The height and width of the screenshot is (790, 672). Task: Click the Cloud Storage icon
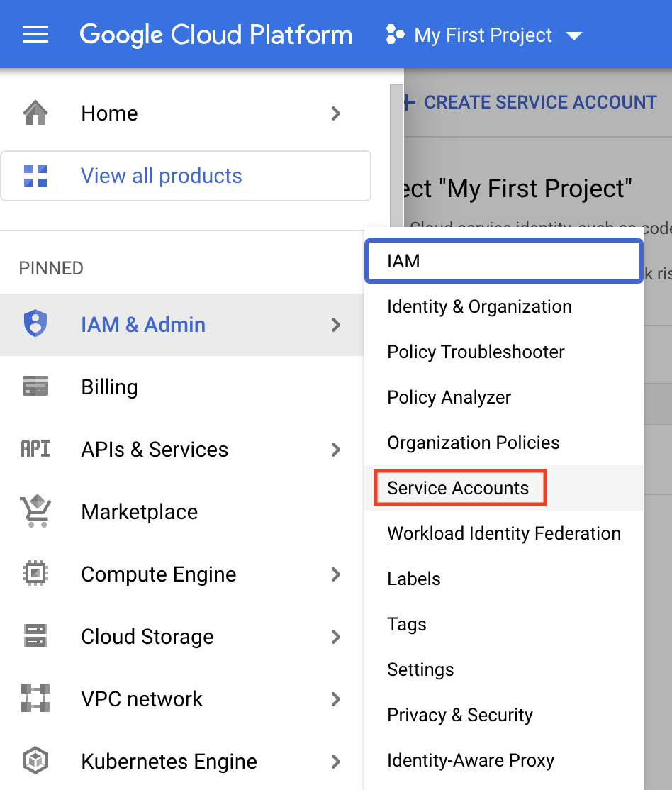(x=35, y=635)
